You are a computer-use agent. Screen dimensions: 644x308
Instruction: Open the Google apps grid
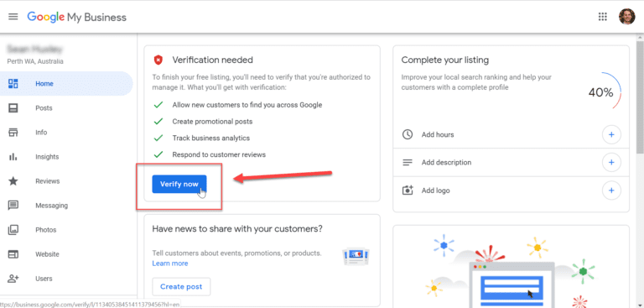[603, 17]
